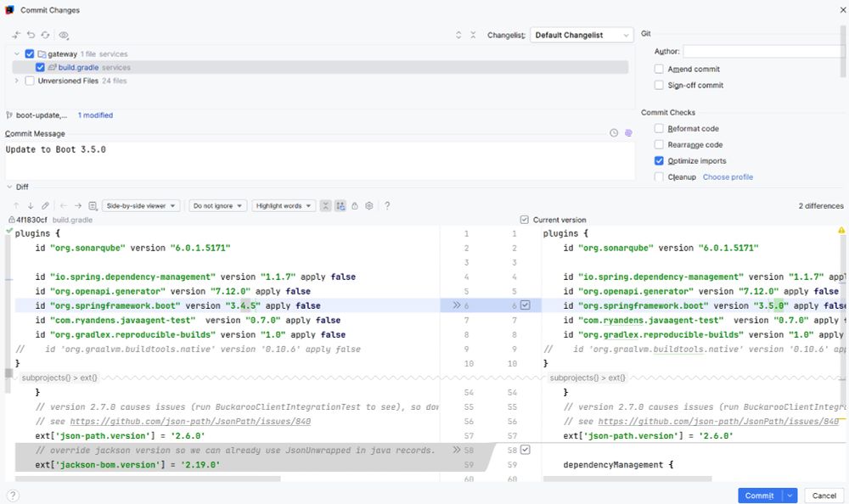This screenshot has width=849, height=504.
Task: Click lock icon beside revision 4f1830cf
Action: (11, 220)
